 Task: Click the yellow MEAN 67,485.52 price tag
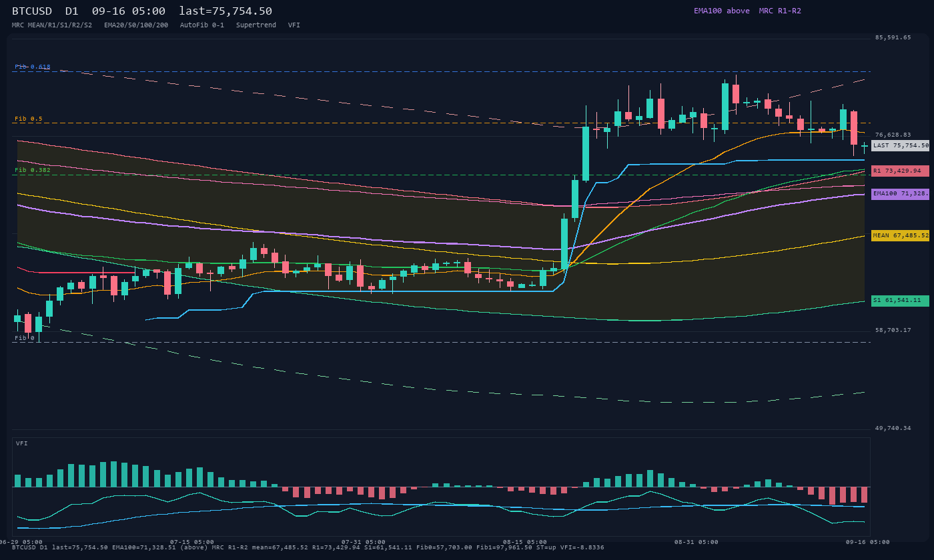(x=900, y=235)
